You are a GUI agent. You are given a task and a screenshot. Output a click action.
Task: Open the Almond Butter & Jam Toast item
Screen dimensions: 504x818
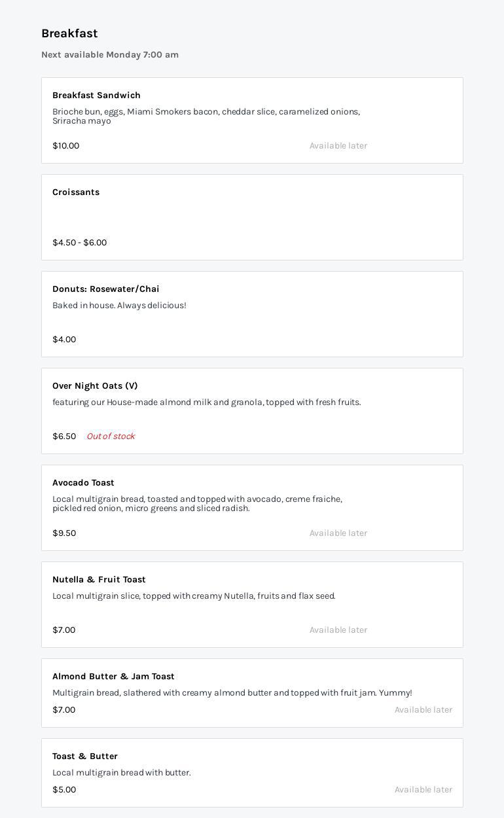click(113, 677)
